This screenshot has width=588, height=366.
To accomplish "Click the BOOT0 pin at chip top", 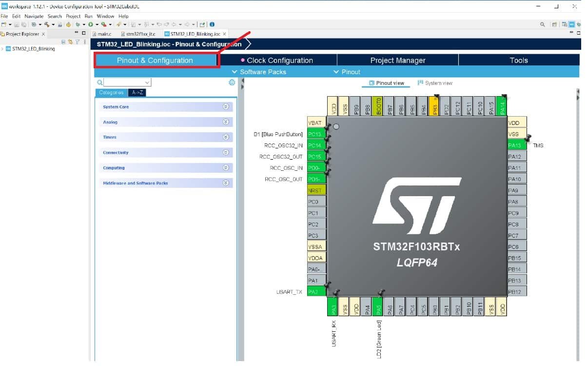I will [378, 106].
